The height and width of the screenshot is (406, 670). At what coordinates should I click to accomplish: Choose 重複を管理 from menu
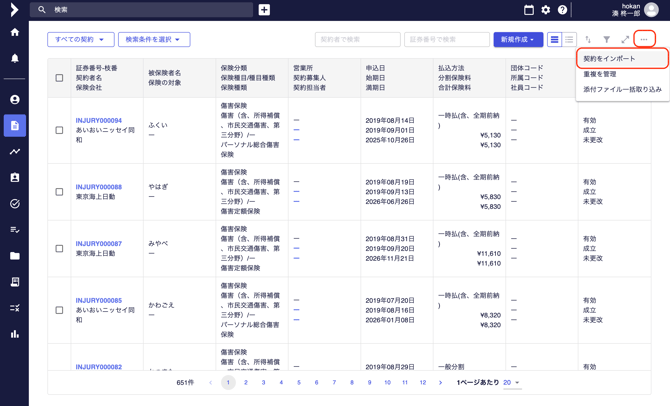tap(600, 74)
